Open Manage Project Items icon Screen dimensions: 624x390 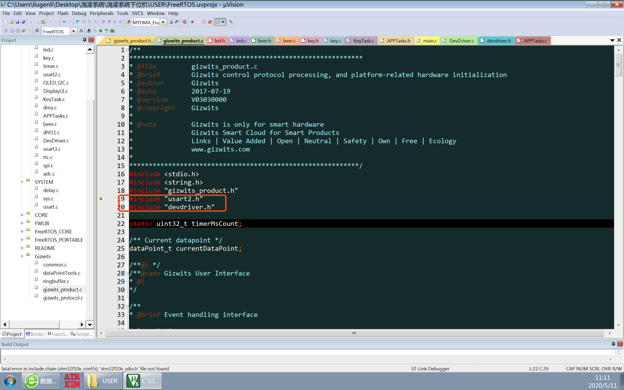point(89,31)
